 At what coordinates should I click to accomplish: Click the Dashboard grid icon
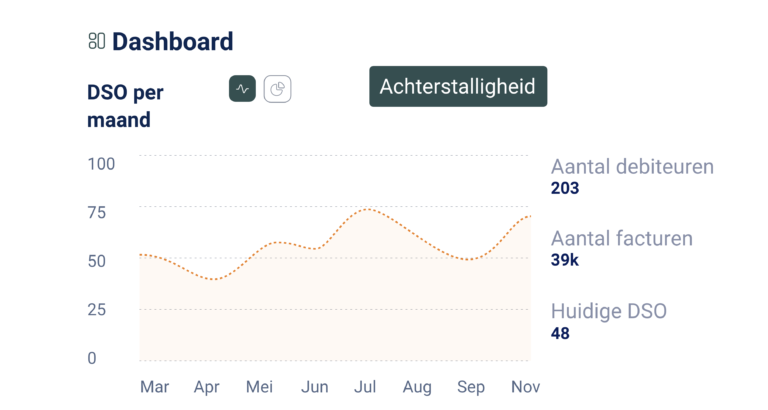tap(96, 41)
